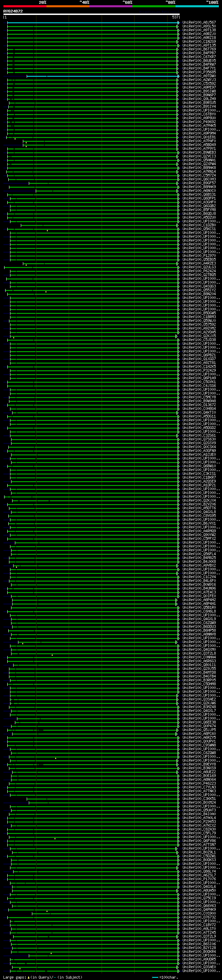The image size is (222, 980).
Task: Select hit UniRef100_C1DZB0
Action: point(199,225)
